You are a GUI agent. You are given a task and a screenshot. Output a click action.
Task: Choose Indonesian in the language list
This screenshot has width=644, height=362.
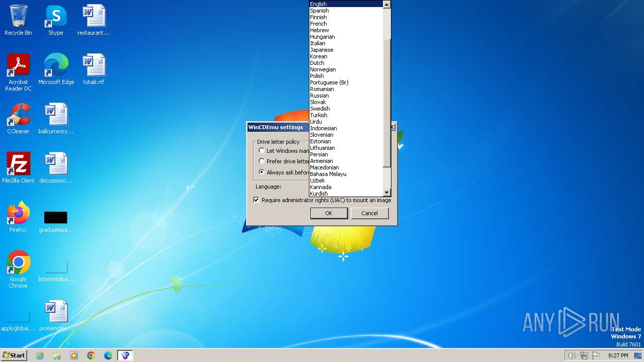[346, 128]
